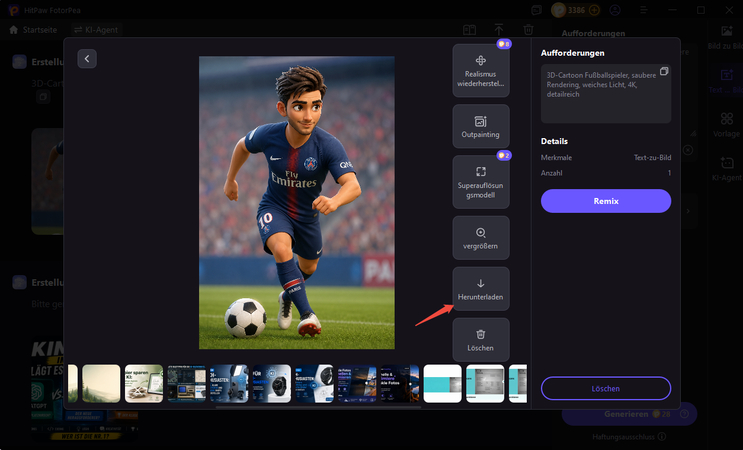Click the vergrößern magnifier button
The height and width of the screenshot is (450, 743).
click(480, 238)
